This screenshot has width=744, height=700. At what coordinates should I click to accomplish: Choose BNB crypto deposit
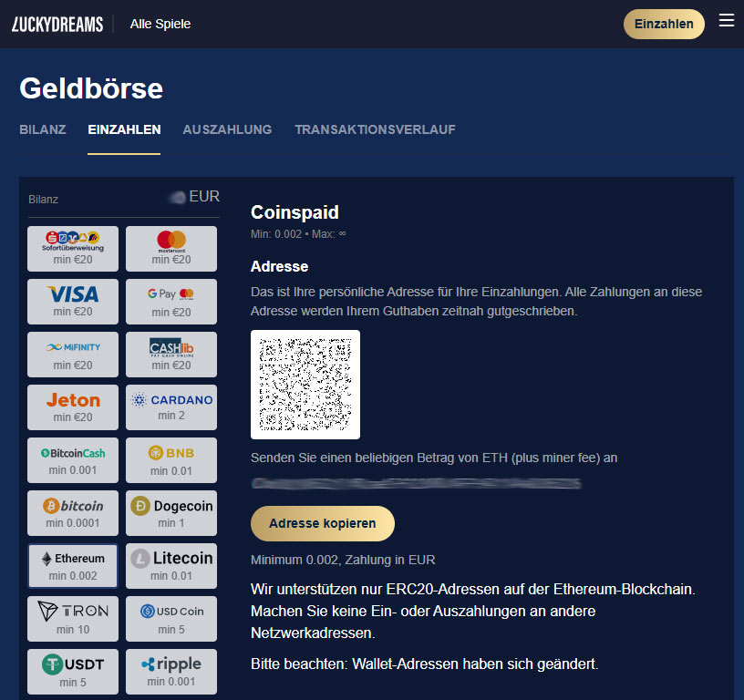(171, 460)
